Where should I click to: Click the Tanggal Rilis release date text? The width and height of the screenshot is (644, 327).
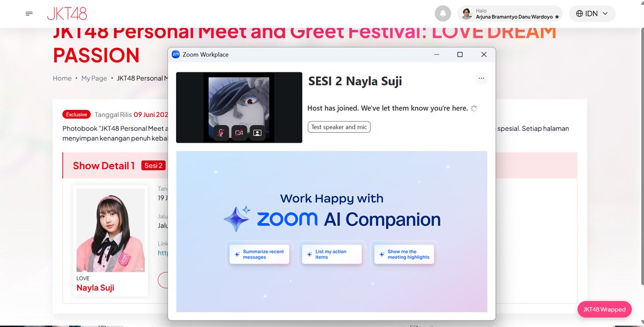pyautogui.click(x=131, y=114)
